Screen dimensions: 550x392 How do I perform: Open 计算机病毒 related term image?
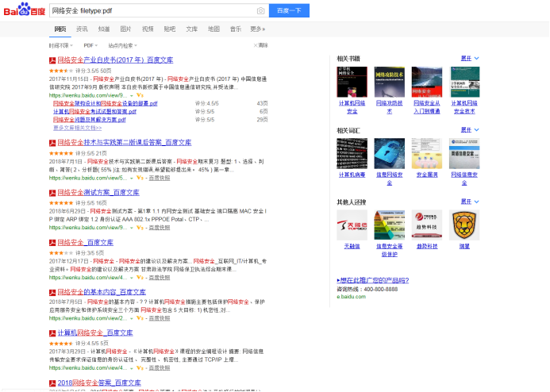(352, 153)
